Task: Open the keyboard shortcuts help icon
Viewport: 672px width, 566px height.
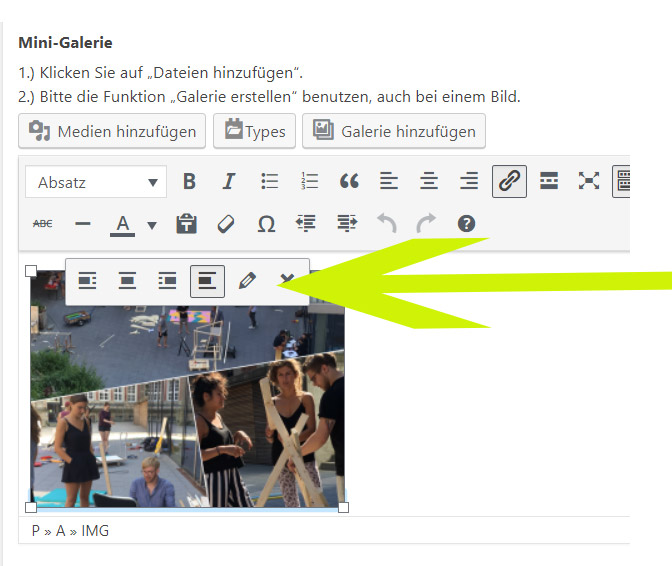Action: [466, 224]
